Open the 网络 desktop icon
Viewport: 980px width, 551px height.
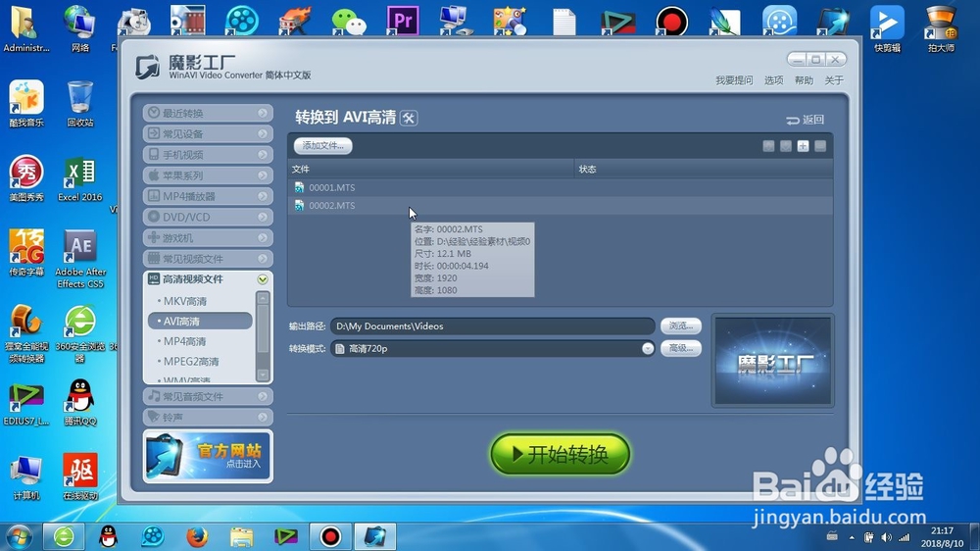(x=80, y=28)
